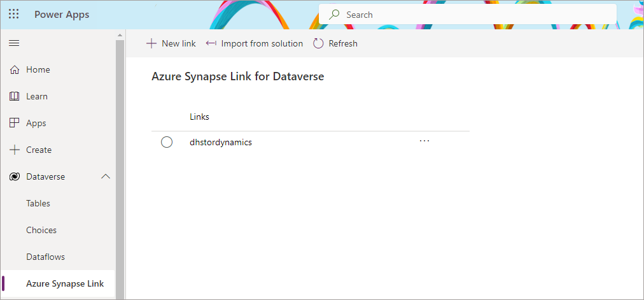This screenshot has width=644, height=300.
Task: Click the search magnifier icon
Action: point(335,15)
